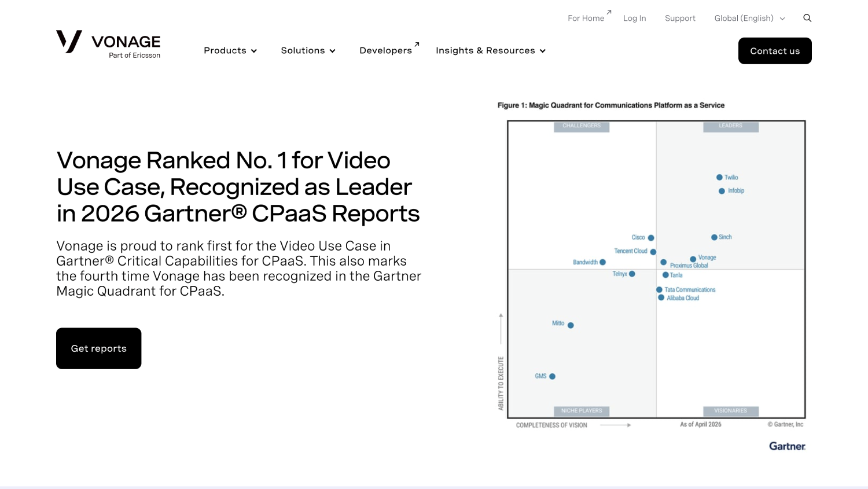Open the search magnifier icon
This screenshot has height=489, width=868.
(x=807, y=18)
